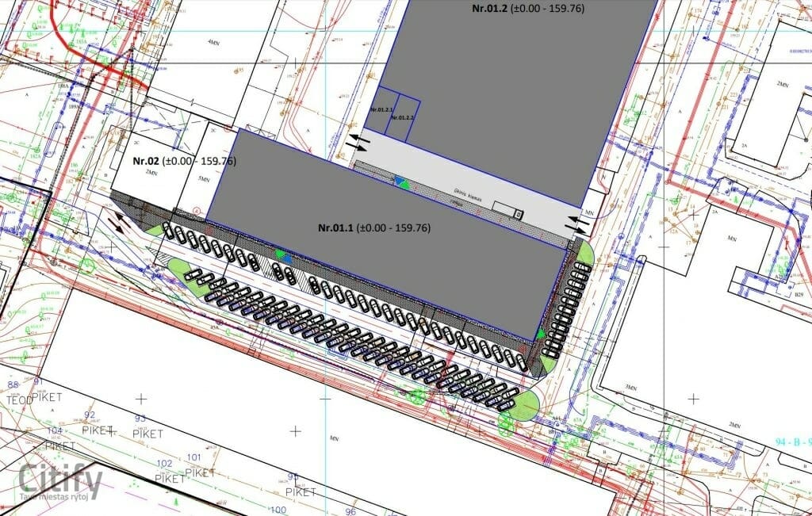812x516 pixels.
Task: Click the 'Tavo miestas rytoj' tagline
Action: (60, 497)
